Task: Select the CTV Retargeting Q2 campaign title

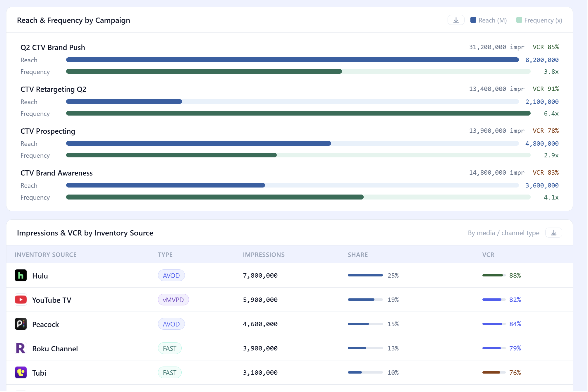Action: [x=53, y=90]
